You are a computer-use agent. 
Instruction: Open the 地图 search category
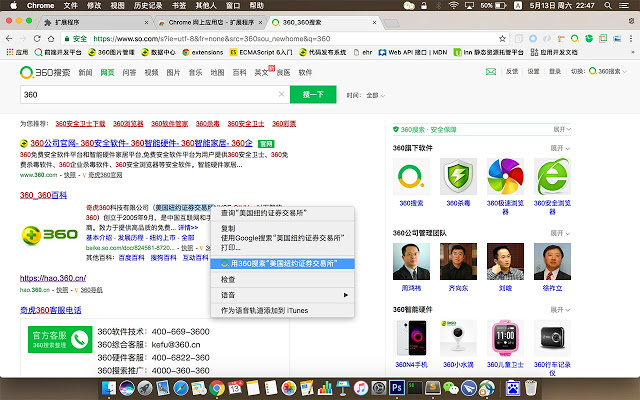(x=217, y=72)
